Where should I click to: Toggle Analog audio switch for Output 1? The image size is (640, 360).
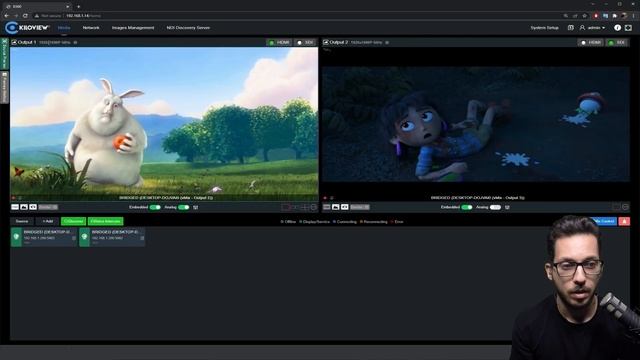184,207
